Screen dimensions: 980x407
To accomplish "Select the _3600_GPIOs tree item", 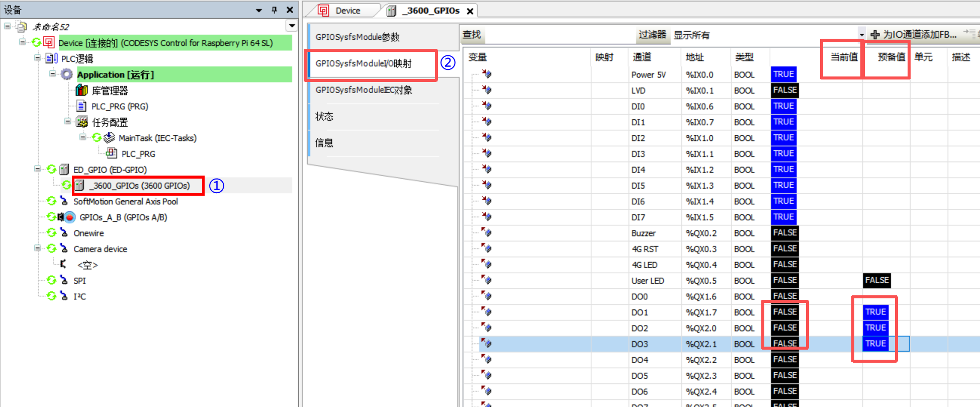I will (139, 186).
